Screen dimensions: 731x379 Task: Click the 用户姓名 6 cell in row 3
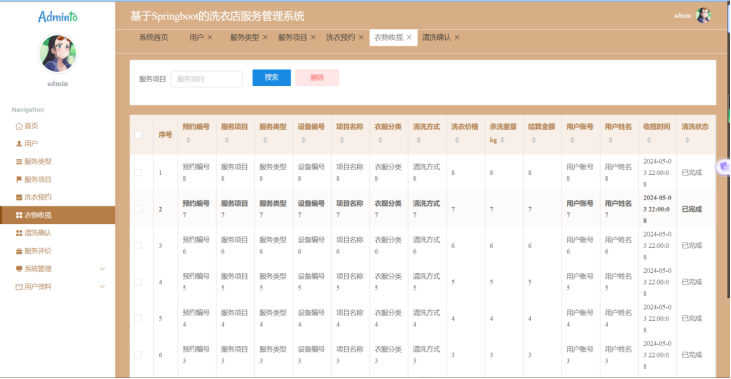coord(618,246)
